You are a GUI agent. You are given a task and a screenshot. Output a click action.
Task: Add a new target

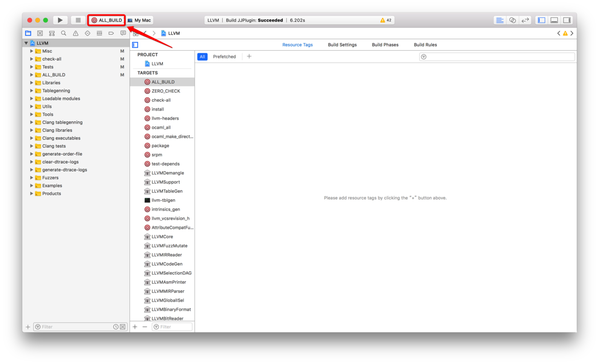(135, 327)
